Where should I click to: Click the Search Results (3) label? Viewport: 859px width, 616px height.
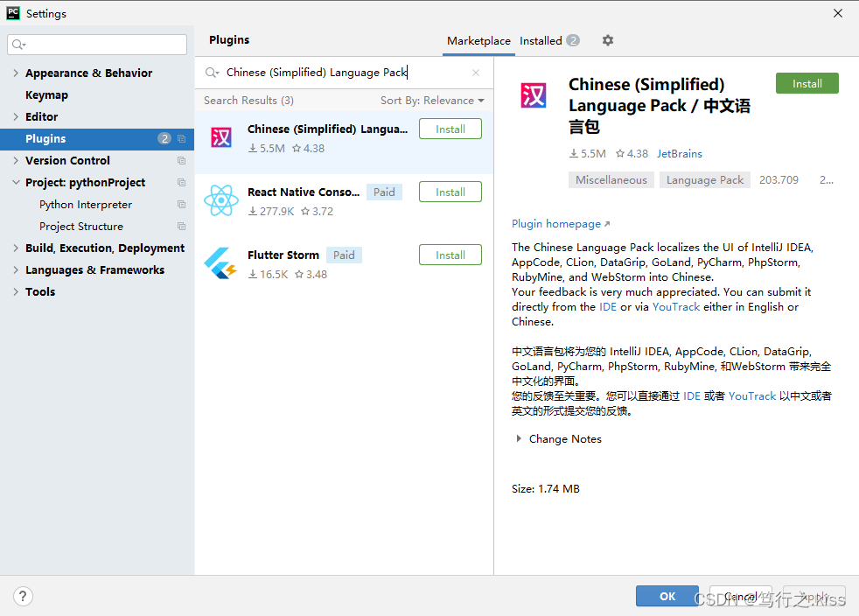click(248, 101)
